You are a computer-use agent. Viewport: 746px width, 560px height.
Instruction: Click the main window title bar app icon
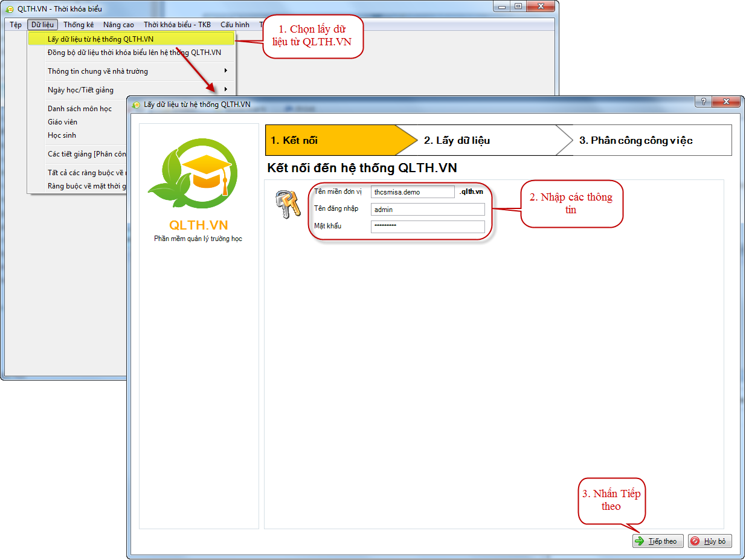(10, 9)
